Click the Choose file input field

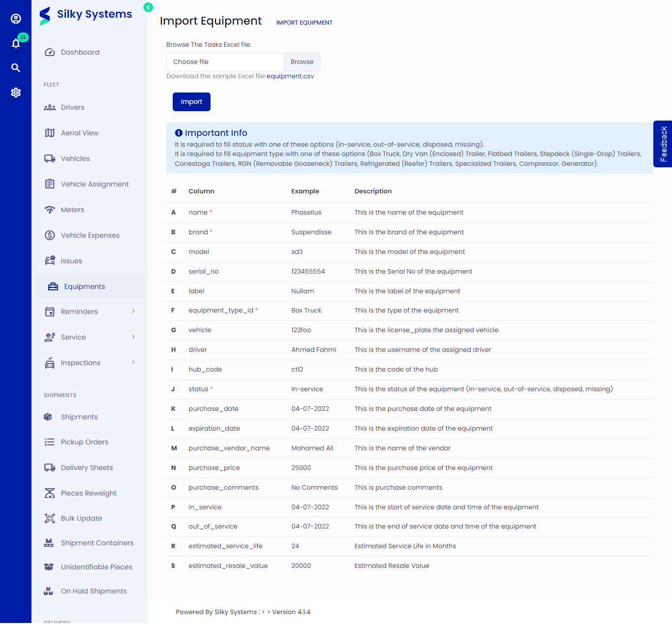coord(224,62)
